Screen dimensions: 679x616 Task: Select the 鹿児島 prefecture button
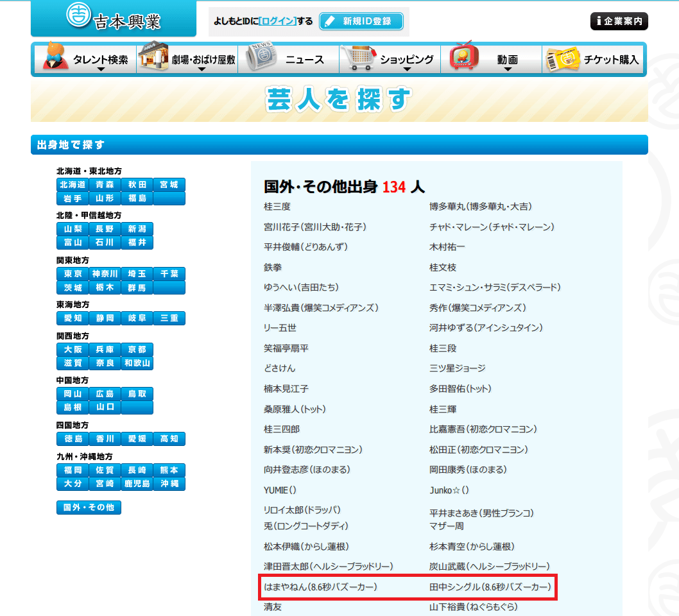coord(137,484)
